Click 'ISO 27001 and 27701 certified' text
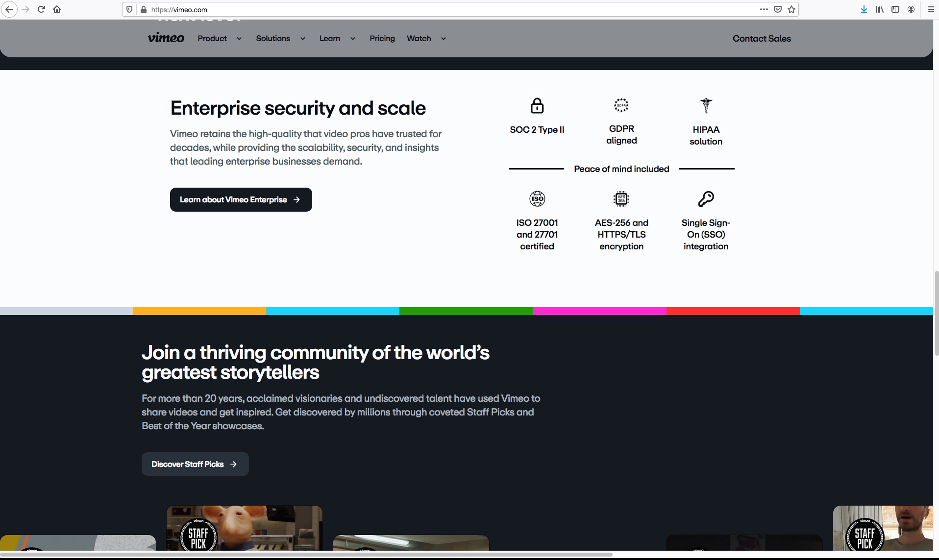Screen dimensions: 939x560 coord(537,234)
